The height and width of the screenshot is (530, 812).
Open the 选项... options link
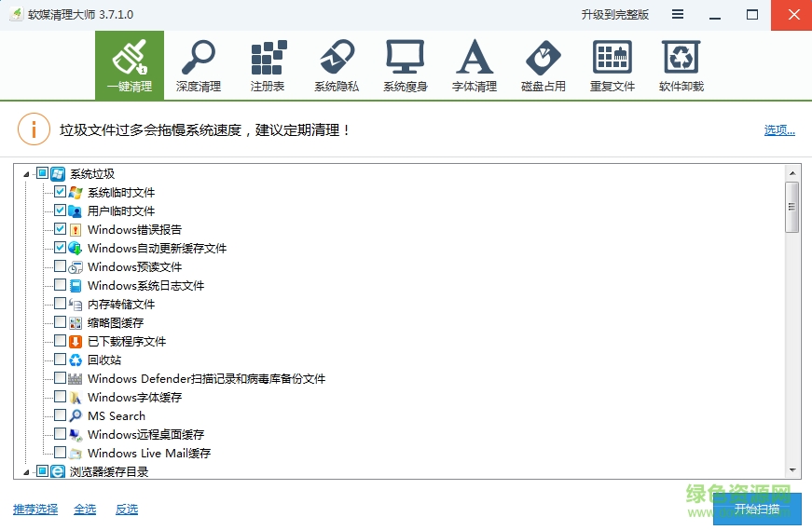(x=779, y=129)
